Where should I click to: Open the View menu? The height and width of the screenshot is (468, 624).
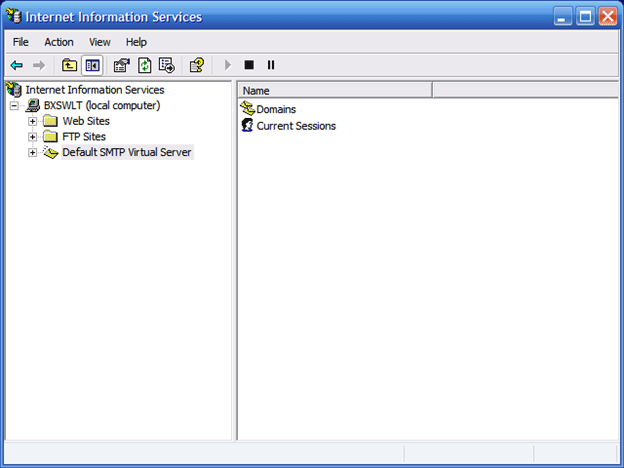tap(99, 42)
